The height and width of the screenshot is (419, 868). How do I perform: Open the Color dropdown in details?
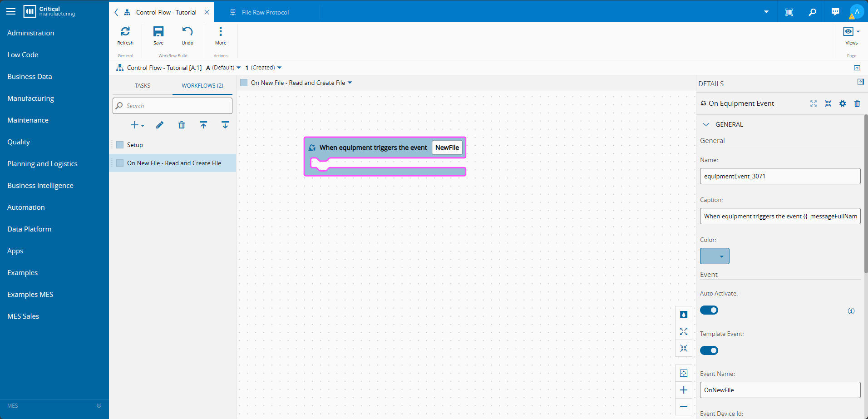coord(715,256)
